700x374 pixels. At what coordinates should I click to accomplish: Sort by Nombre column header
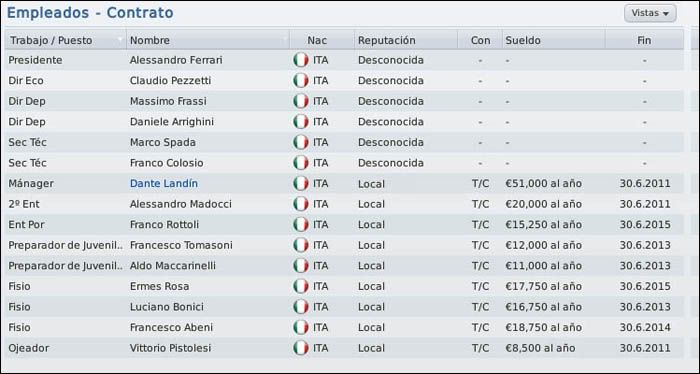point(208,40)
